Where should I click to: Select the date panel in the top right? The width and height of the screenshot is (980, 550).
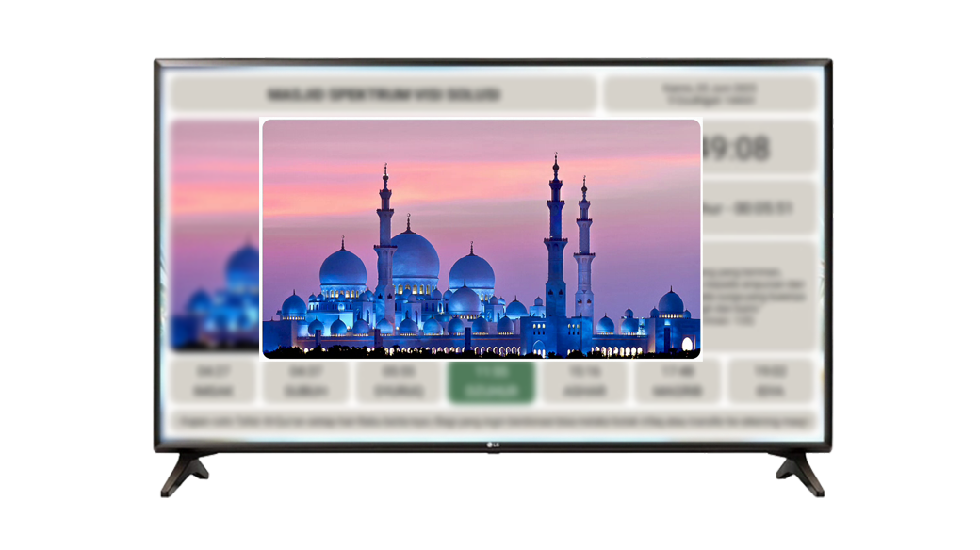click(x=710, y=94)
